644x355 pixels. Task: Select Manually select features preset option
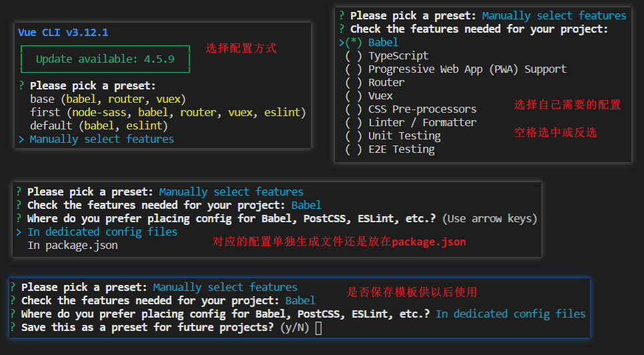101,139
